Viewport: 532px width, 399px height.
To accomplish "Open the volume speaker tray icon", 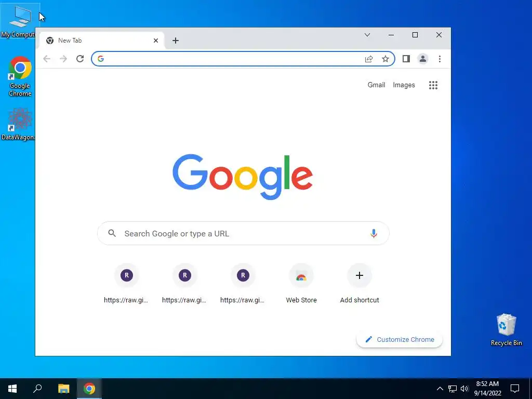I will (464, 389).
